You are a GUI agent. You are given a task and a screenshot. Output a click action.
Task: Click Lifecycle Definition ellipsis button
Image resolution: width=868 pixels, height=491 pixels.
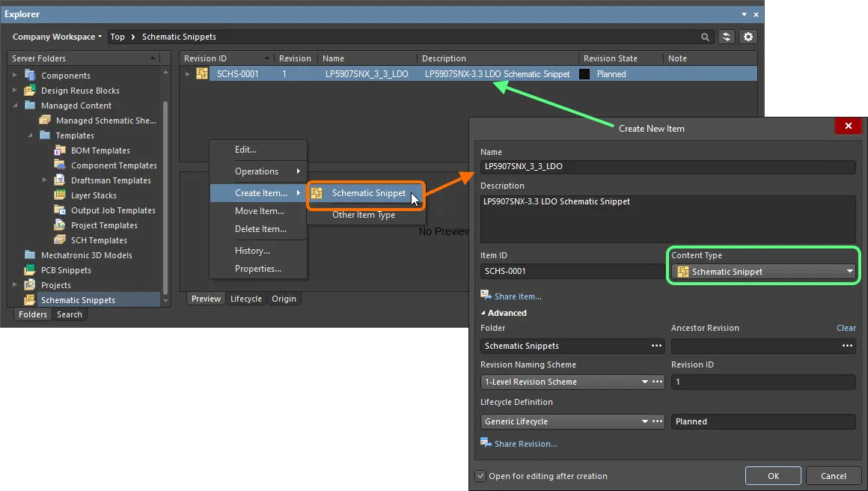(658, 421)
